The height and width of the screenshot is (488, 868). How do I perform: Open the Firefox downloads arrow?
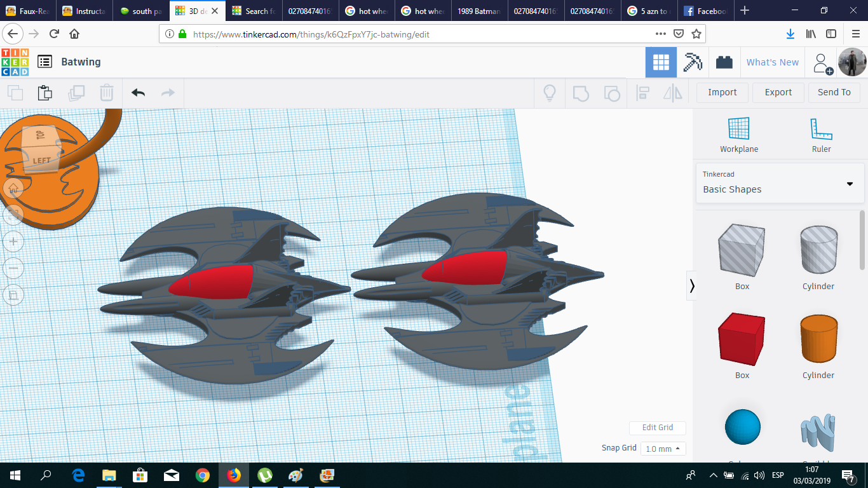(790, 34)
